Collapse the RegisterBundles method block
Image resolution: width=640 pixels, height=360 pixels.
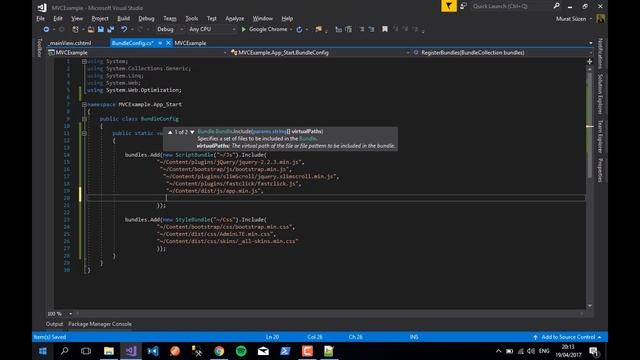coord(84,133)
